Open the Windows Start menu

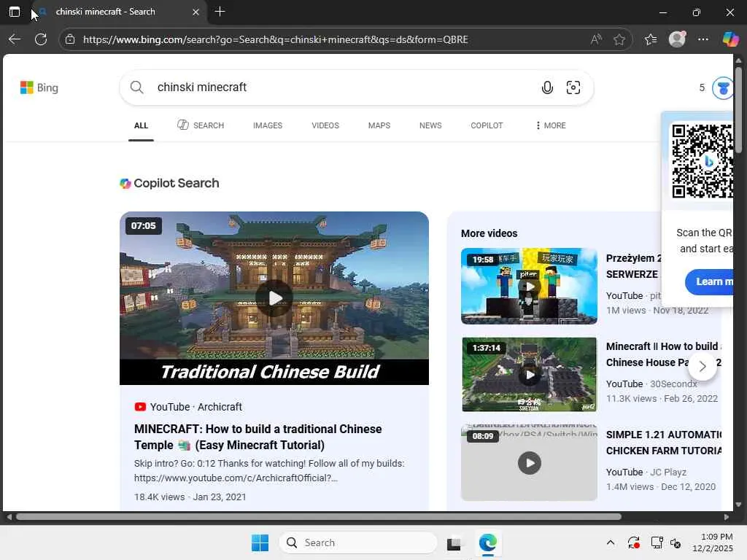pyautogui.click(x=260, y=542)
